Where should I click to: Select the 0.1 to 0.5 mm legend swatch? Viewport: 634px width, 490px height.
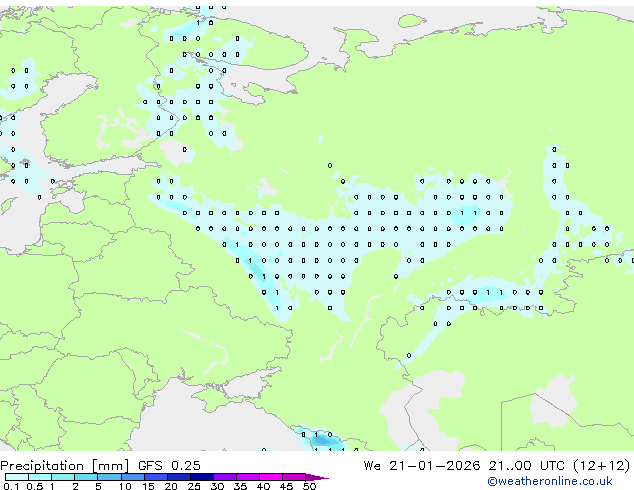[x=17, y=477]
